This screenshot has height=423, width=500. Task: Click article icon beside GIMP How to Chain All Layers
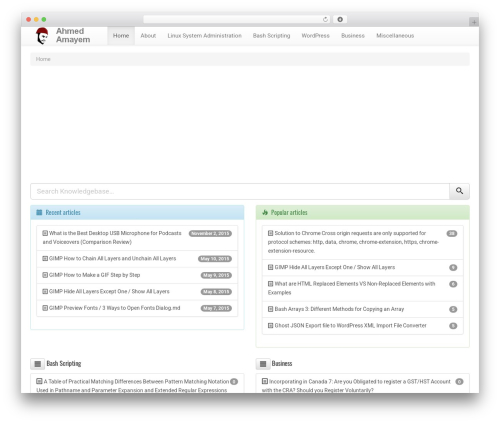[x=45, y=258]
